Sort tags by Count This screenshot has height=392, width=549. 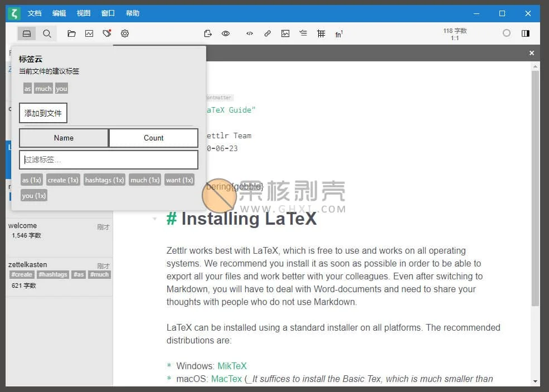click(x=153, y=138)
